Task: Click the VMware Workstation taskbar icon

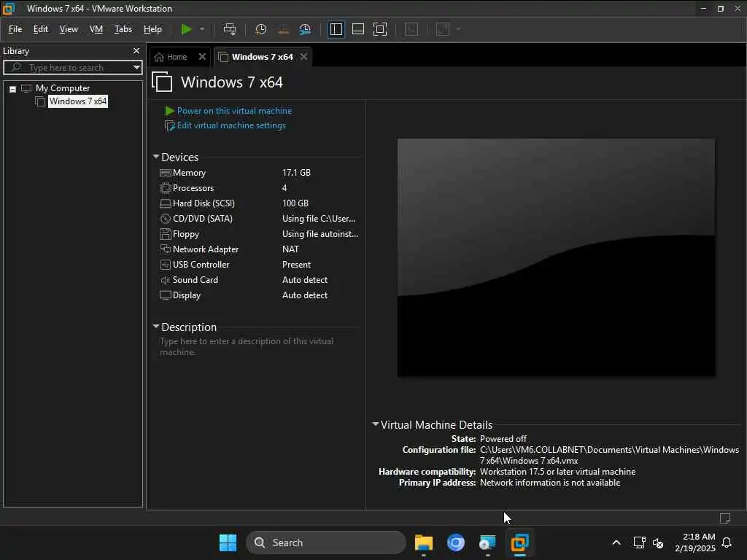Action: tap(519, 542)
